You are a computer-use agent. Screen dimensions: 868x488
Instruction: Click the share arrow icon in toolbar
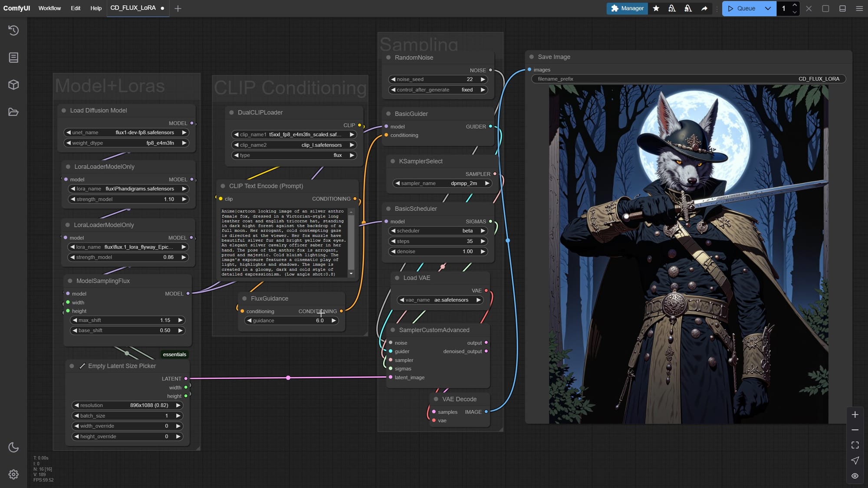[704, 8]
